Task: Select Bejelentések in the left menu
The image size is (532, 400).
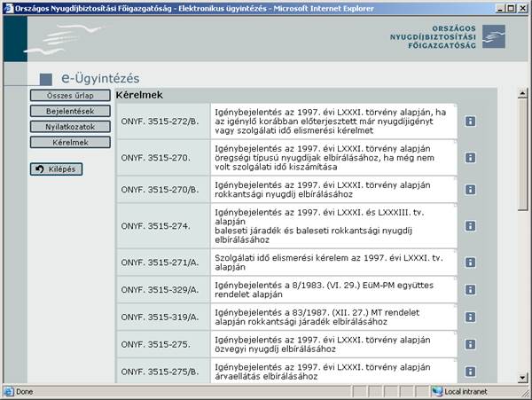Action: 70,111
